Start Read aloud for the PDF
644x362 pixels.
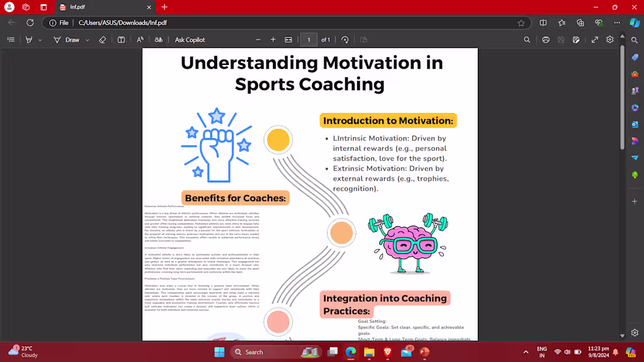tap(141, 39)
